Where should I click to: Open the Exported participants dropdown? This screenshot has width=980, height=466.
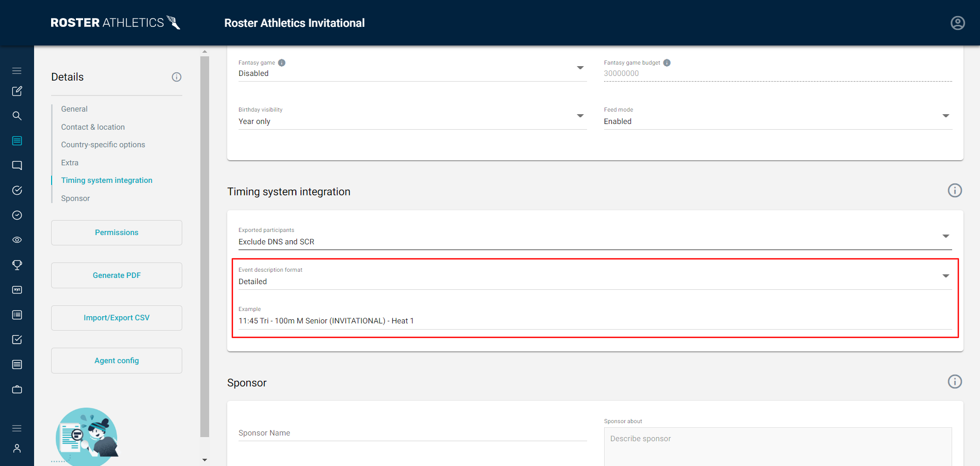pyautogui.click(x=946, y=236)
